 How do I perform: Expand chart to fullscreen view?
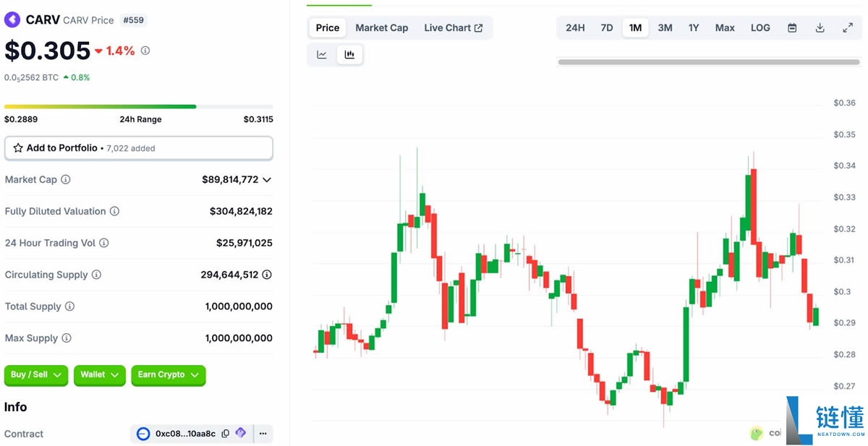[x=848, y=27]
